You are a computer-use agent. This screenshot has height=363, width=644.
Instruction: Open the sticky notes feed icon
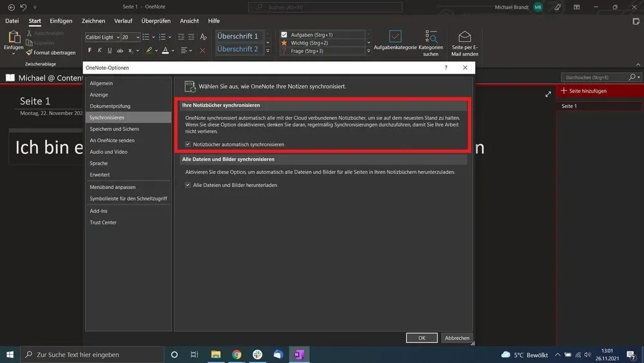point(636,21)
